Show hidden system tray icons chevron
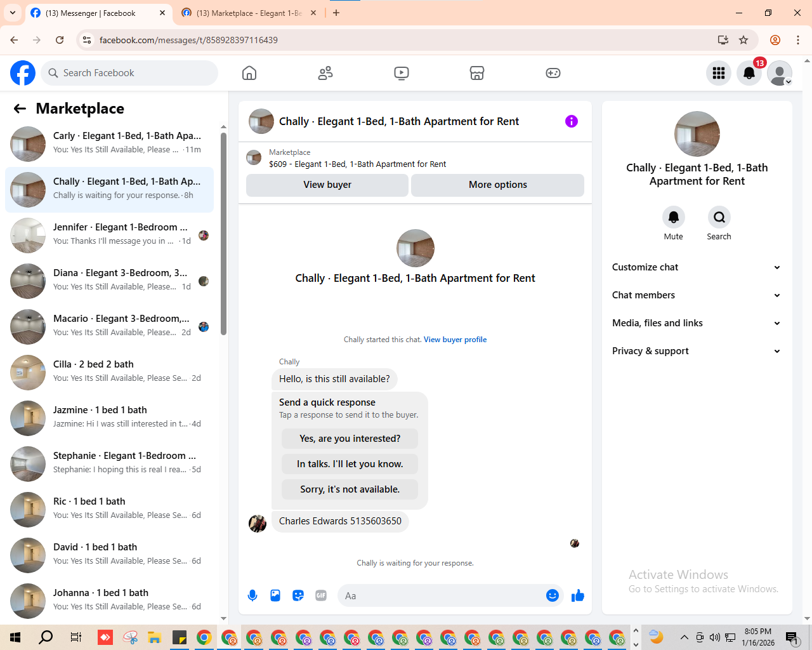This screenshot has width=812, height=650. point(684,637)
